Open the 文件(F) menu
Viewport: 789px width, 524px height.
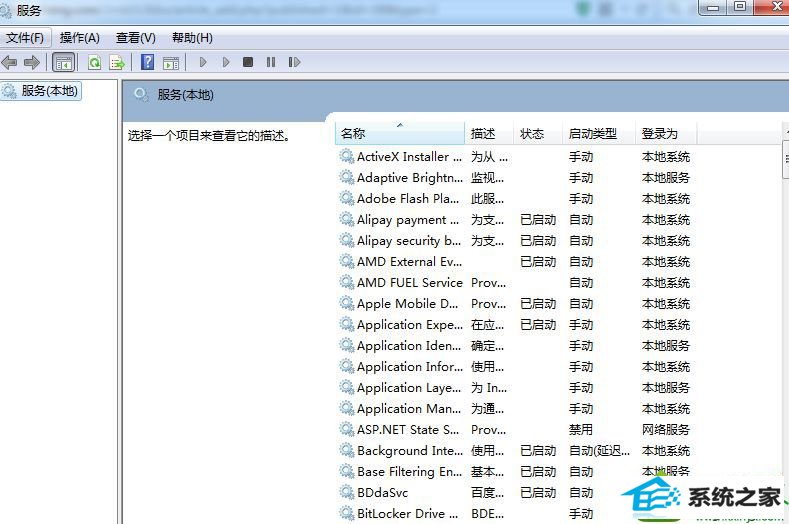pos(25,38)
